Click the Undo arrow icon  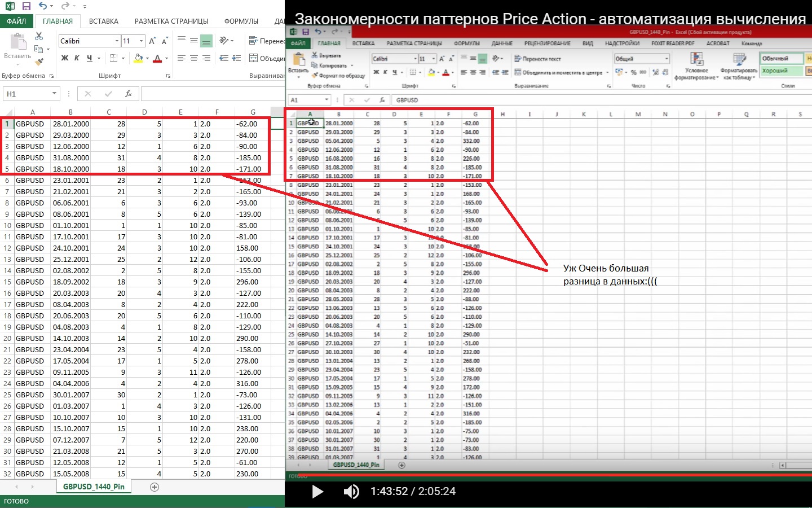[43, 6]
